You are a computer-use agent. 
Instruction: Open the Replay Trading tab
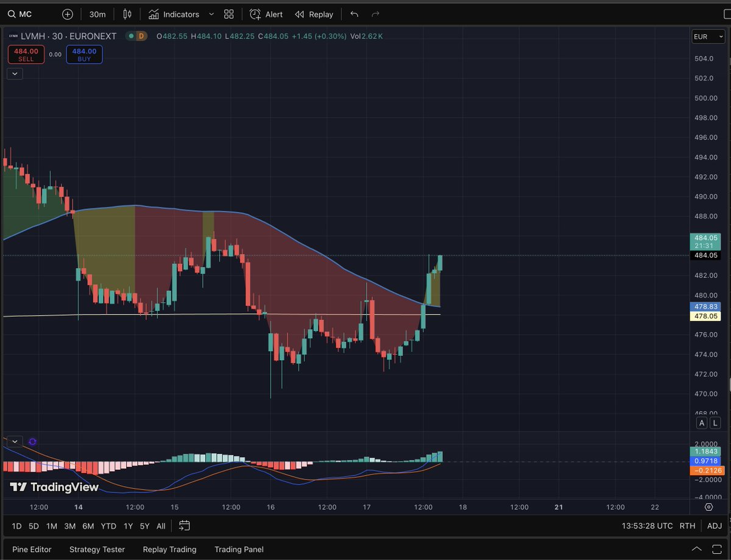pos(169,550)
